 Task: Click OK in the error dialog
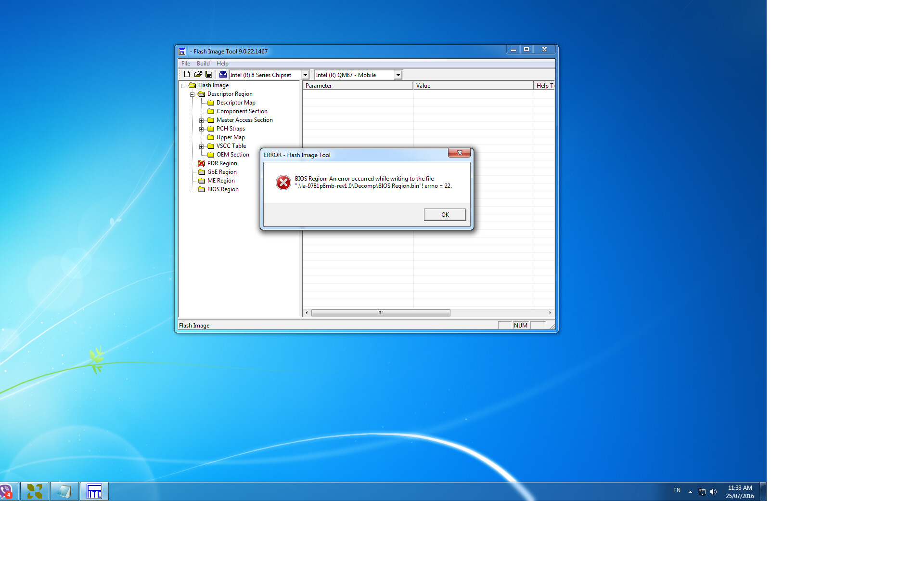[x=445, y=215]
